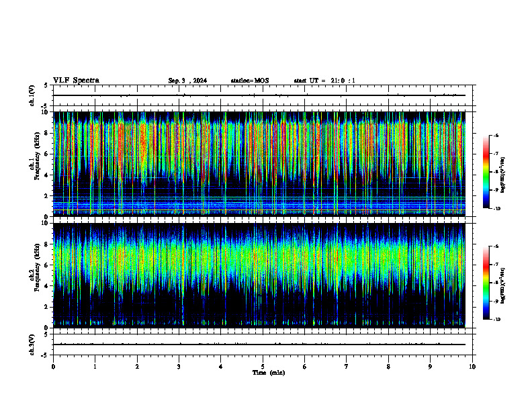
Task: Click the ch.2 color bar log(PSD) units label
Action: [x=503, y=285]
